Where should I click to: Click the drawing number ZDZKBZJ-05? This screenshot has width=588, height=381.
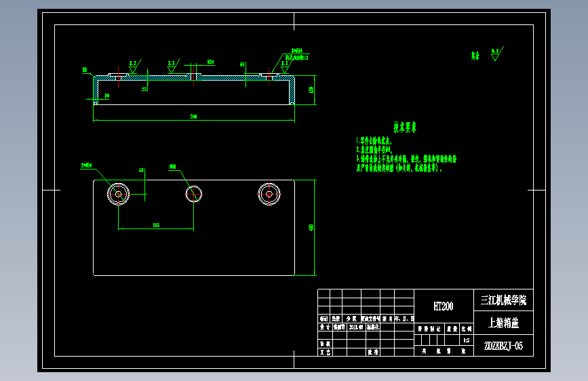[503, 346]
